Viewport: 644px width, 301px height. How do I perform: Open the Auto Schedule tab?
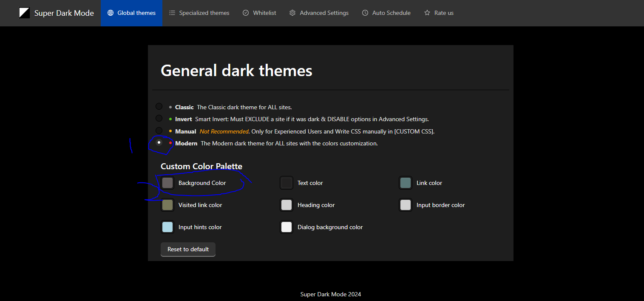(386, 13)
